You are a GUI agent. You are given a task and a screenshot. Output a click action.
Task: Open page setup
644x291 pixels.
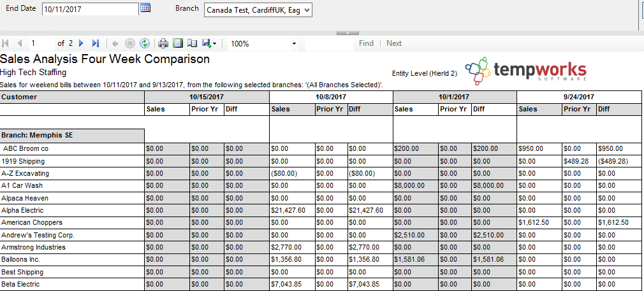pos(192,43)
